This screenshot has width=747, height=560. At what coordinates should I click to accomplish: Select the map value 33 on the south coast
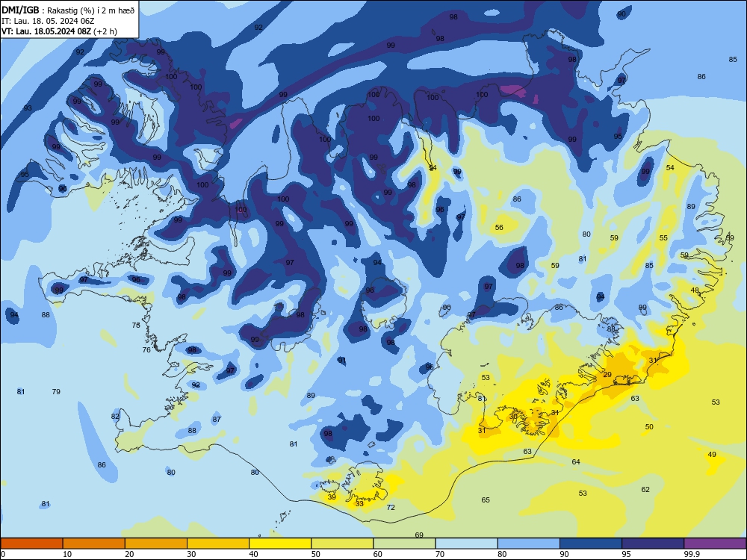(360, 503)
